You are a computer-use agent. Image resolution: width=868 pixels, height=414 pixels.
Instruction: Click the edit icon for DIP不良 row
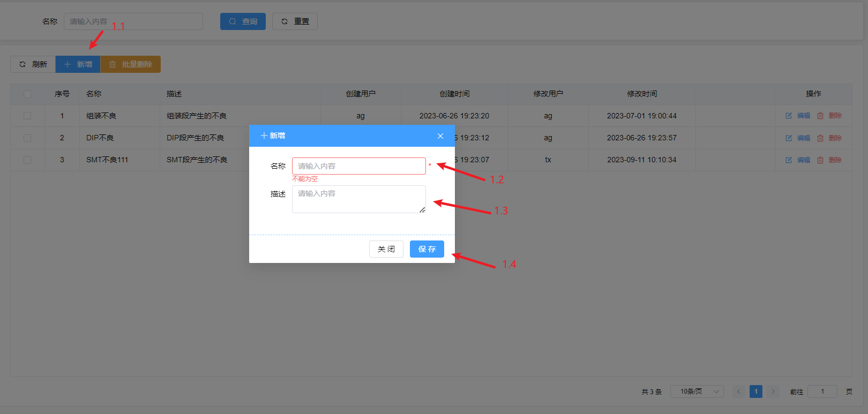click(789, 138)
